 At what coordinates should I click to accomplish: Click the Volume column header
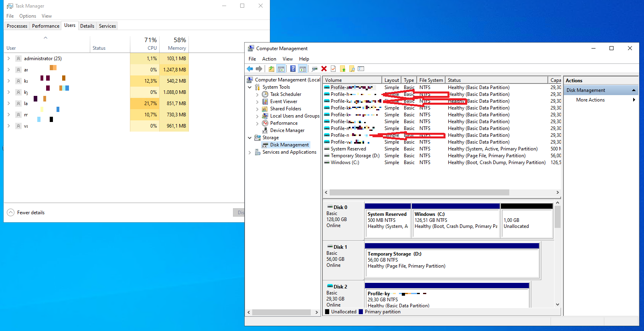tap(352, 80)
